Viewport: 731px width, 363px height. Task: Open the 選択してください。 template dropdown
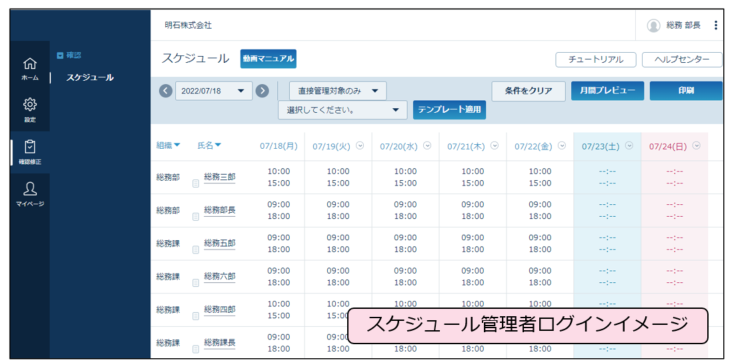tap(343, 110)
